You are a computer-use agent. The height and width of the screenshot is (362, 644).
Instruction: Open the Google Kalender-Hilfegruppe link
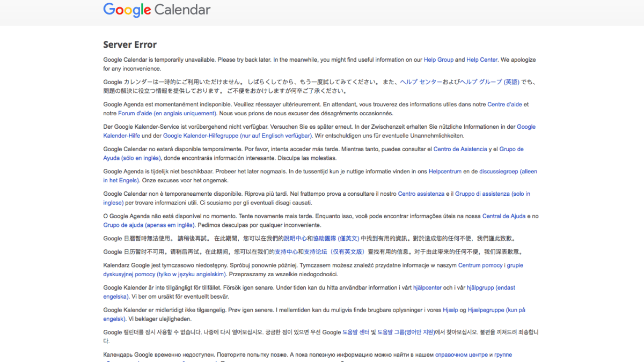point(237,136)
